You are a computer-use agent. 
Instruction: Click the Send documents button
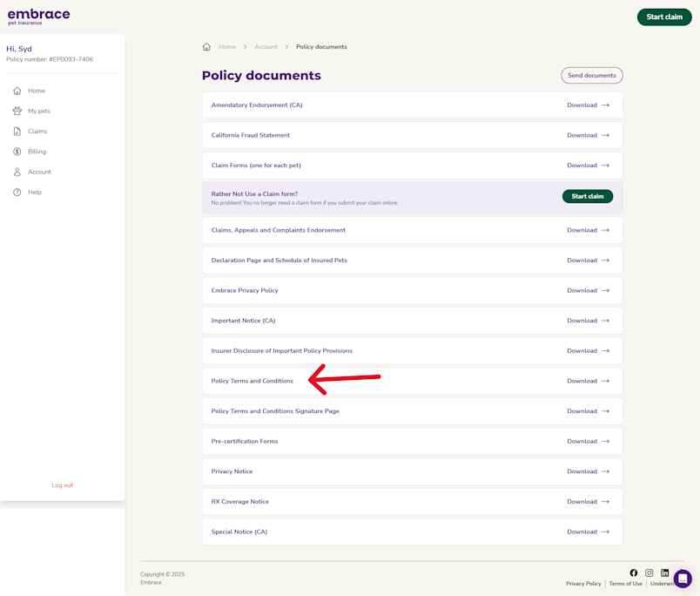(x=592, y=75)
